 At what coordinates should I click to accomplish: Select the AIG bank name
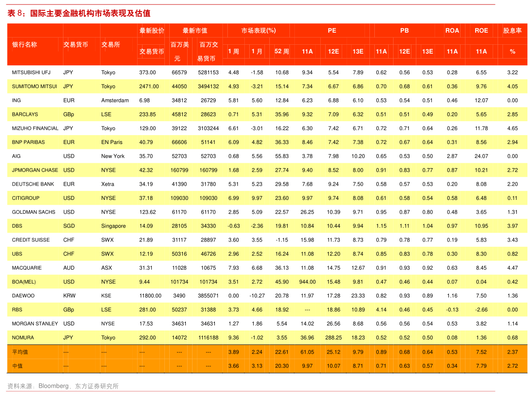coord(16,156)
